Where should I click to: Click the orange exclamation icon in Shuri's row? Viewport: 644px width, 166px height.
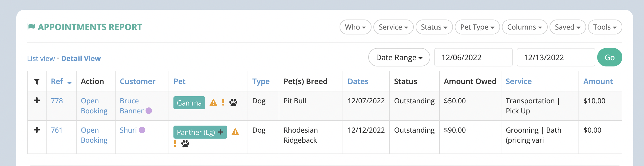pos(175,143)
